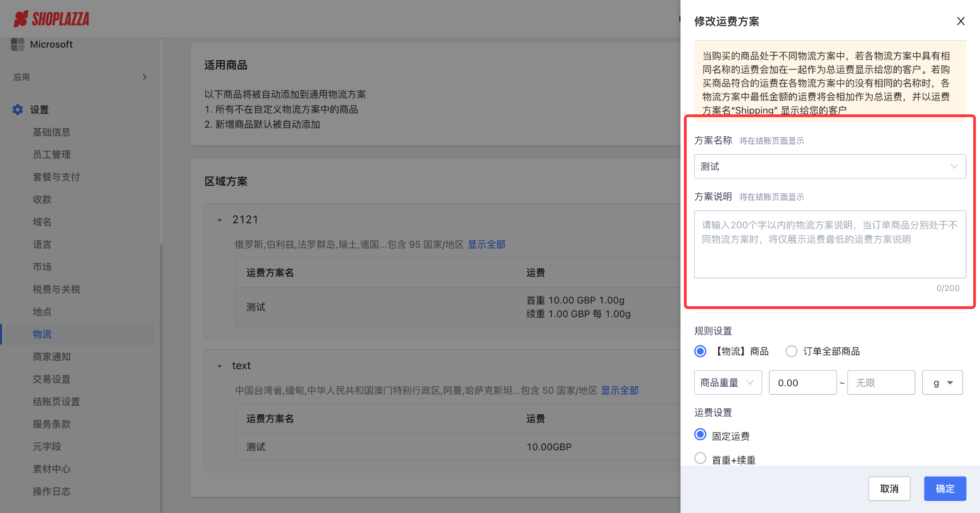980x513 pixels.
Task: Click 显示全部 link for 2121 zone
Action: pyautogui.click(x=486, y=245)
